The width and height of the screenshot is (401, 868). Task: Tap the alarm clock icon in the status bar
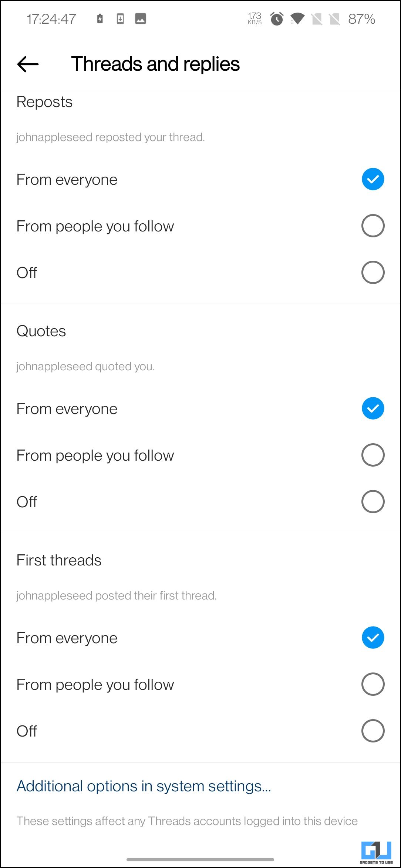point(276,19)
